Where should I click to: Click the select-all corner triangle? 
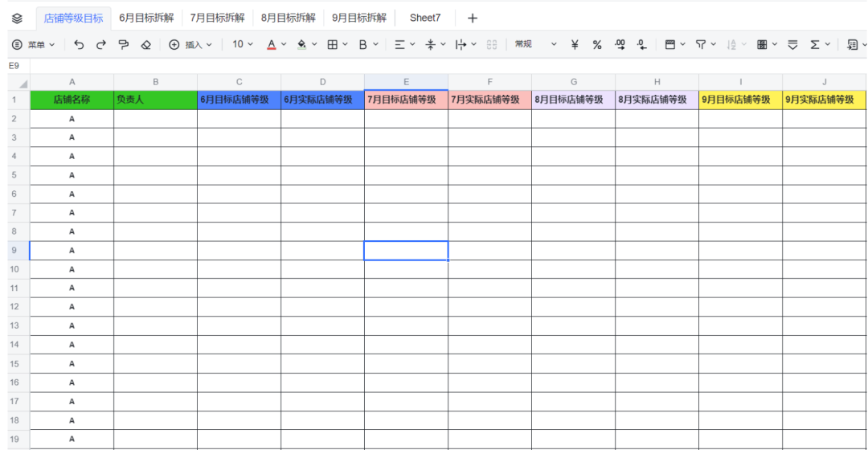[23, 84]
